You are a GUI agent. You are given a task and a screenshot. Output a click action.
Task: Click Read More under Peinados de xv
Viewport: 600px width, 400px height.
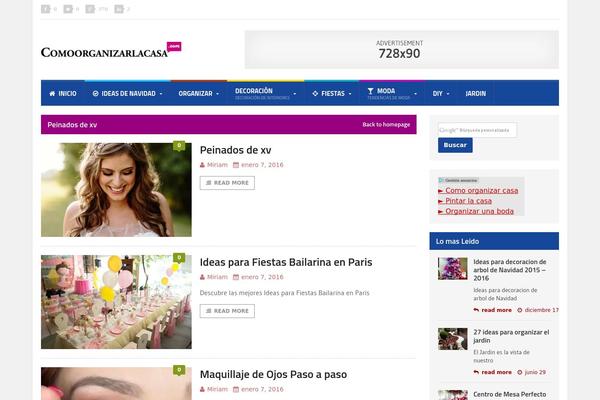(227, 183)
